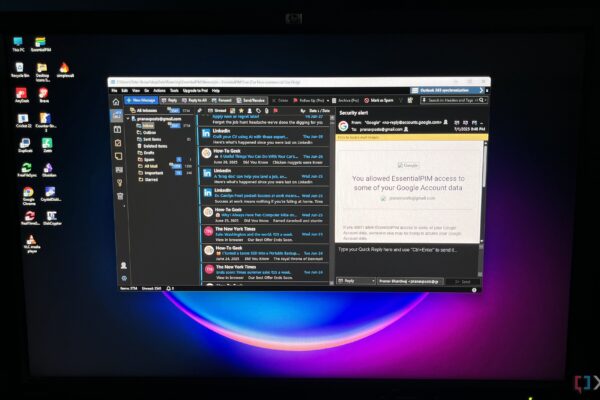Click the Google sender avatar in preview
600x400 pixels.
(343, 126)
